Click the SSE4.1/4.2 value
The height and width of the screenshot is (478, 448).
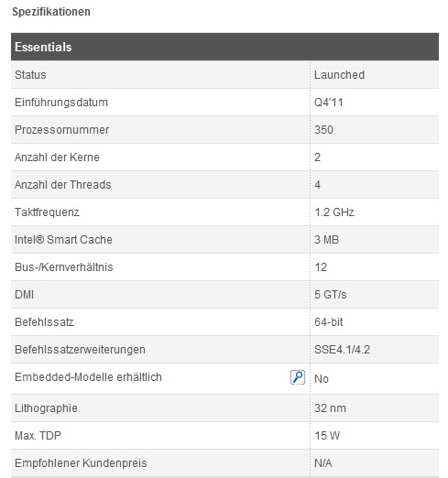342,350
